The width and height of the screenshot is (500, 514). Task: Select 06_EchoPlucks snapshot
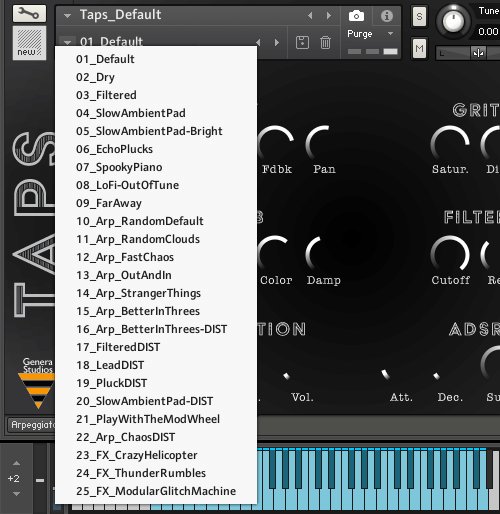156,149
